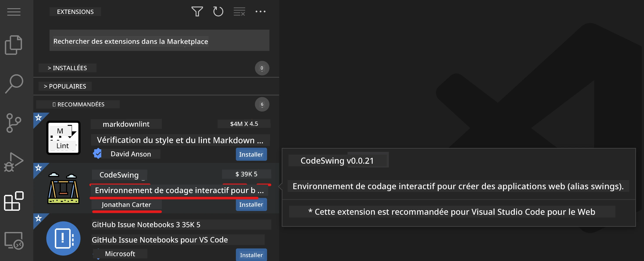Filter extensions with the funnel icon
This screenshot has height=261, width=644.
pyautogui.click(x=197, y=11)
